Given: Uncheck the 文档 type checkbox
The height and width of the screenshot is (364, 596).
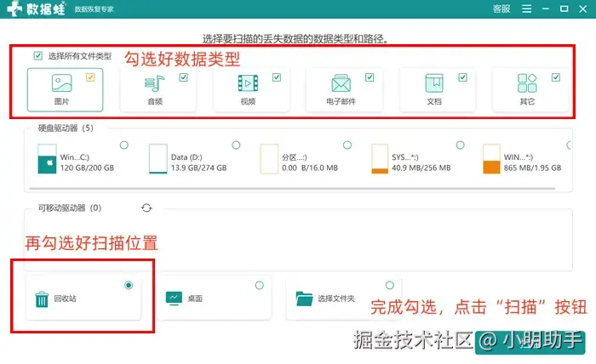Looking at the screenshot, I should pyautogui.click(x=462, y=77).
